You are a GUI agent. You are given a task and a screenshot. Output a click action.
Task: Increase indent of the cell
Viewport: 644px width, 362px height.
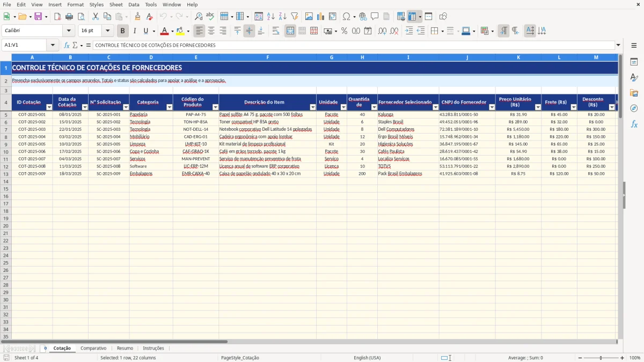pyautogui.click(x=409, y=31)
